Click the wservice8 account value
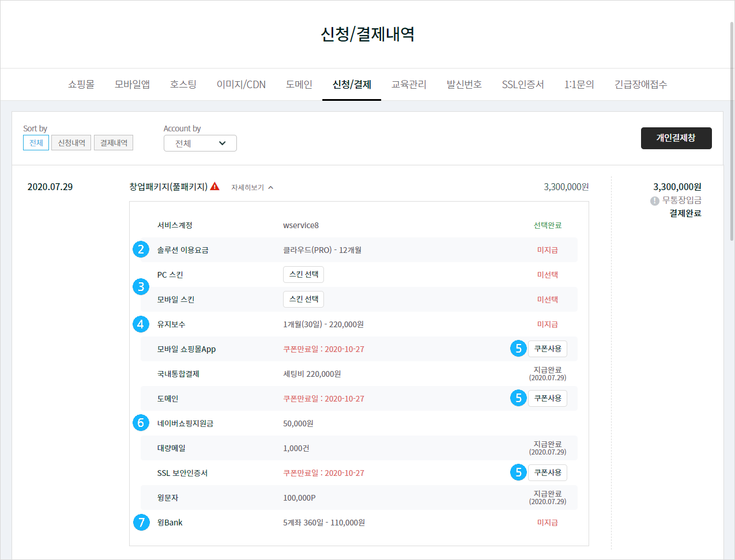This screenshot has width=735, height=560. [301, 225]
